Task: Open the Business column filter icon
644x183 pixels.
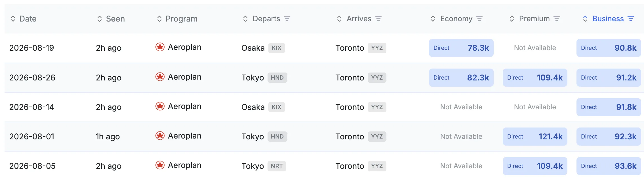Action: 631,19
